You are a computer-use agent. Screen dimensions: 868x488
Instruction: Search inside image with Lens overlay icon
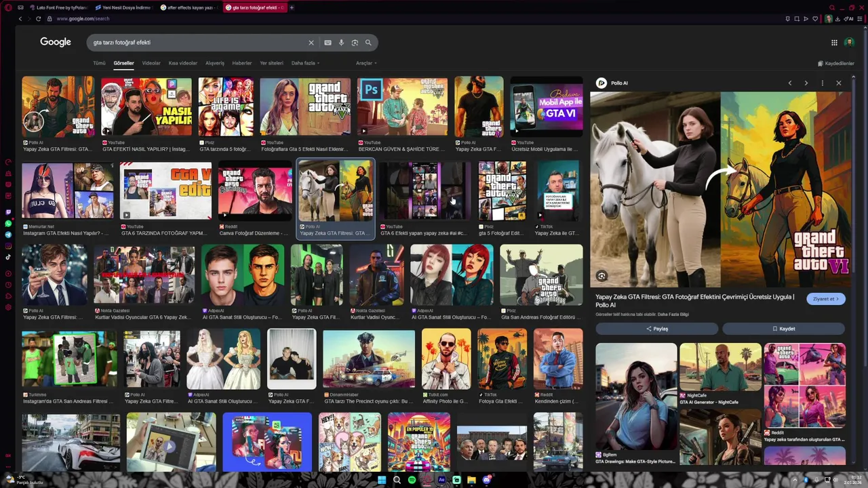(601, 276)
